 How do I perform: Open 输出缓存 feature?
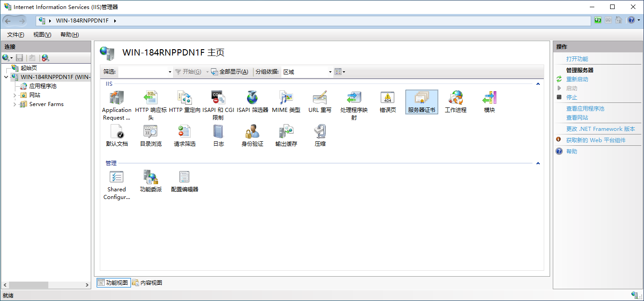coord(286,136)
